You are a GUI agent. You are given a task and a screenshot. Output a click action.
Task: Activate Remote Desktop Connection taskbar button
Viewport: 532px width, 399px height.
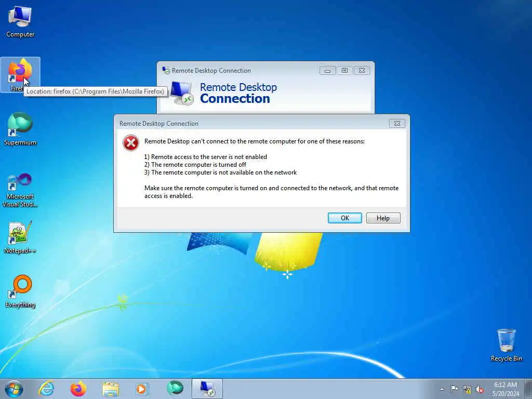click(x=207, y=389)
